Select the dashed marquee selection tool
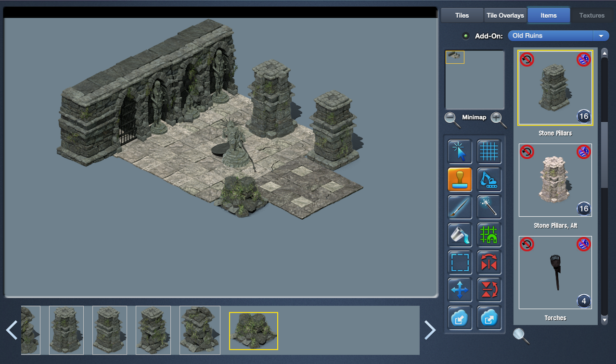Viewport: 616px width, 364px height. (x=460, y=263)
